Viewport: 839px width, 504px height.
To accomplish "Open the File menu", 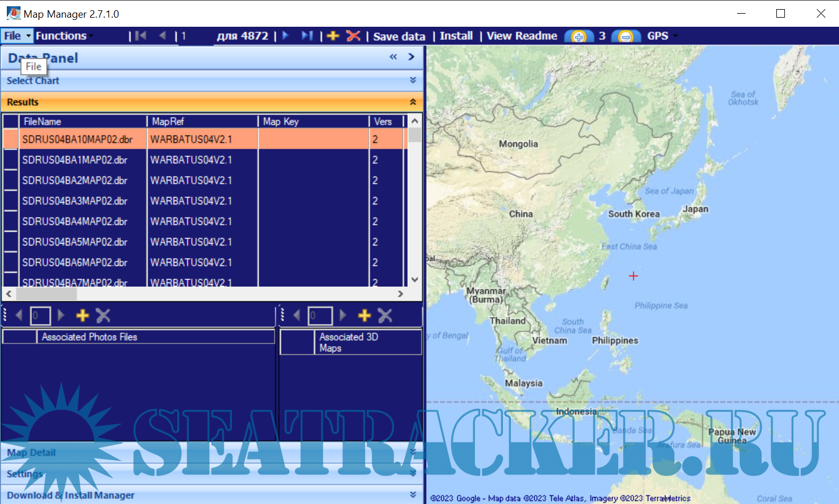I will click(x=16, y=36).
